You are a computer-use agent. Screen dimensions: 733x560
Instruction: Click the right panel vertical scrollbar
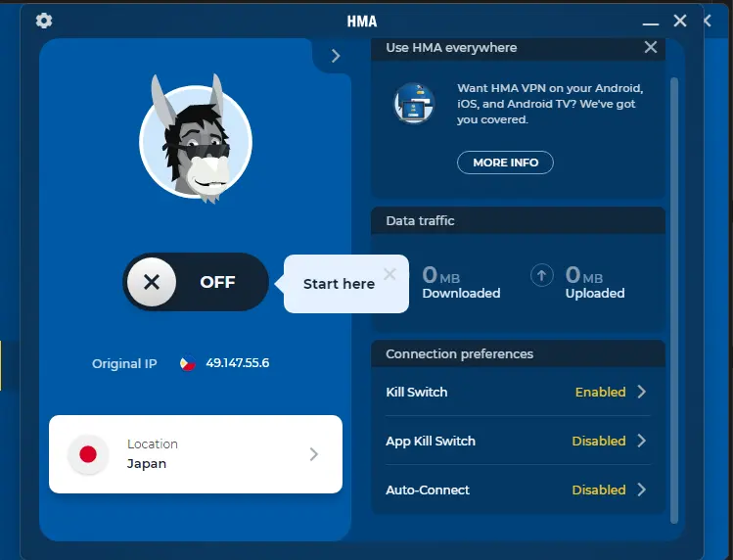tap(674, 300)
